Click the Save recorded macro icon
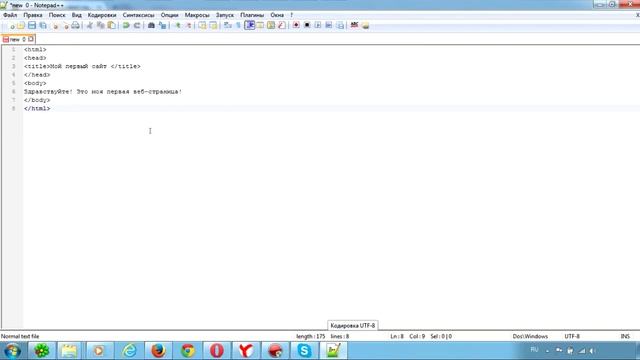The image size is (640, 360). (340, 25)
